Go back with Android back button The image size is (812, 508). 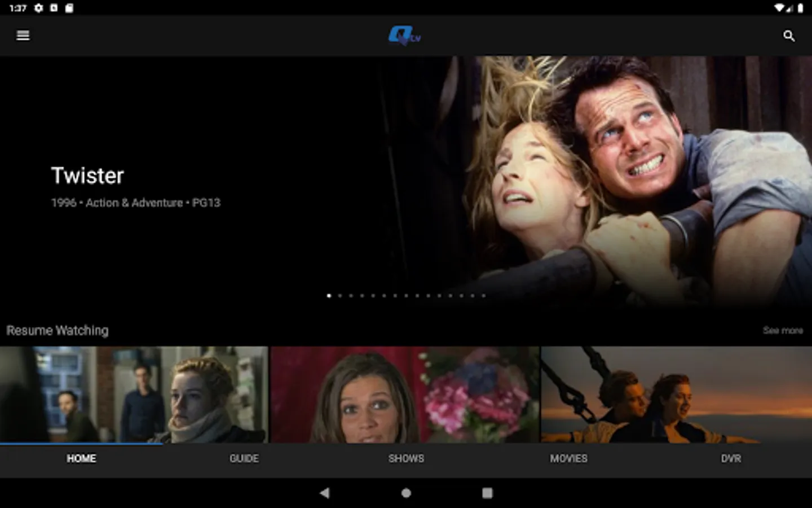[x=324, y=493]
